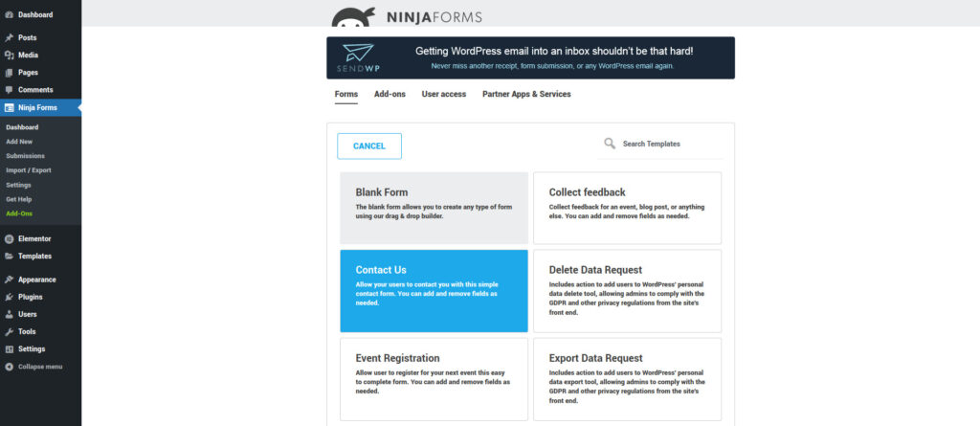The image size is (980, 426).
Task: Click the NINJAFORMS wordmark text
Action: [x=434, y=17]
